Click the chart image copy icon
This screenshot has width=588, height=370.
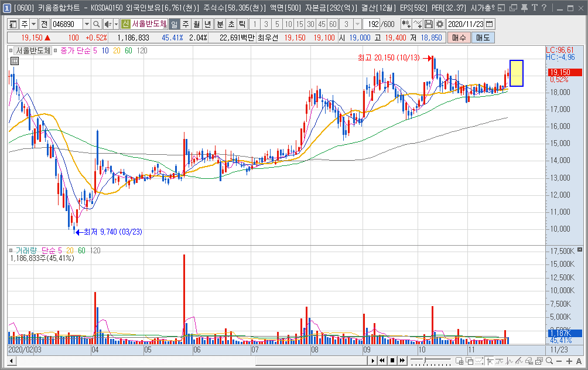[539, 361]
